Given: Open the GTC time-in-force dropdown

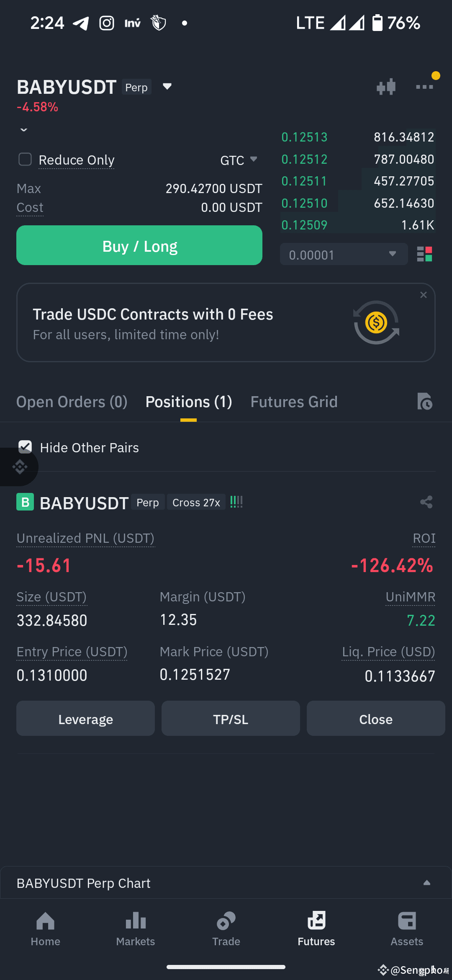Looking at the screenshot, I should (239, 160).
